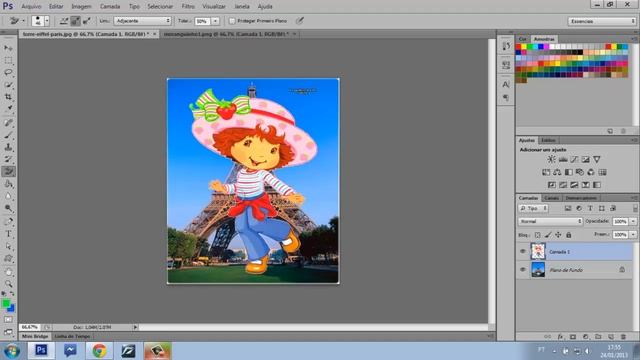Open the layer filter Tipo dropdown
The image size is (640, 360).
[533, 208]
